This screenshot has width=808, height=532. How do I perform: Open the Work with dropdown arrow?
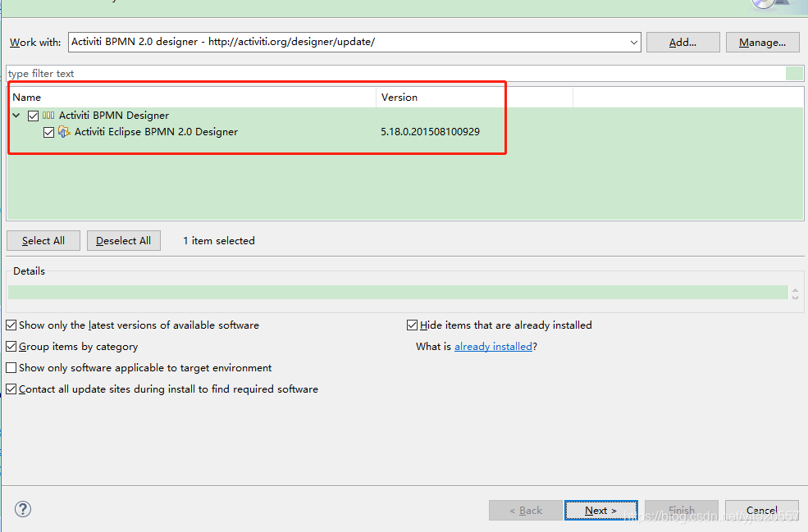[x=634, y=43]
